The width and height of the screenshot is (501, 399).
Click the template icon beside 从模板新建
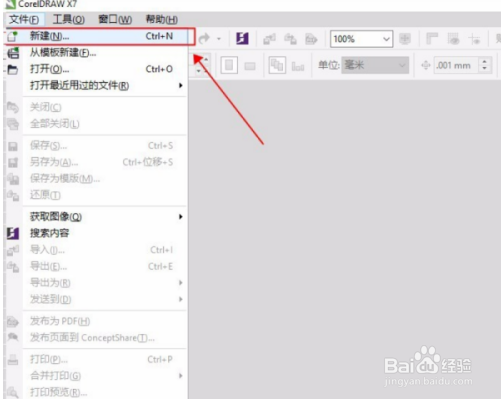pos(13,53)
